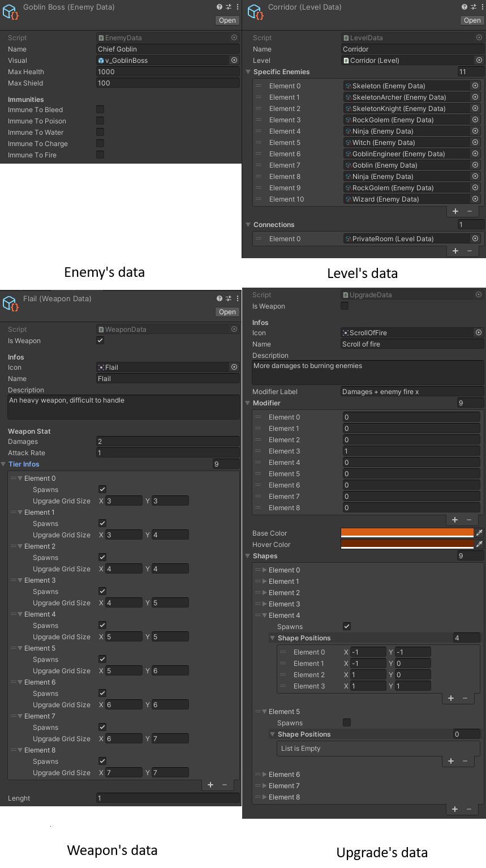Open help reference for Goblin Boss asset
The width and height of the screenshot is (486, 868).
(x=220, y=7)
